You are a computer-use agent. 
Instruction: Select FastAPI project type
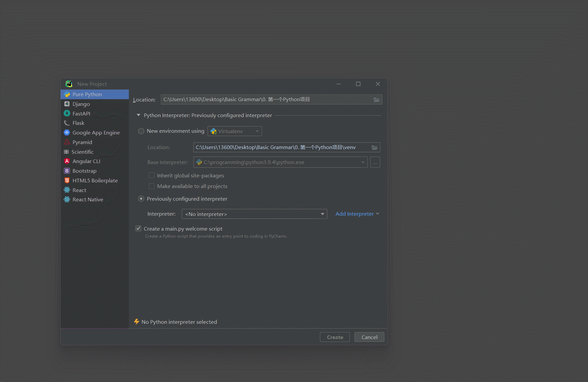(95, 113)
